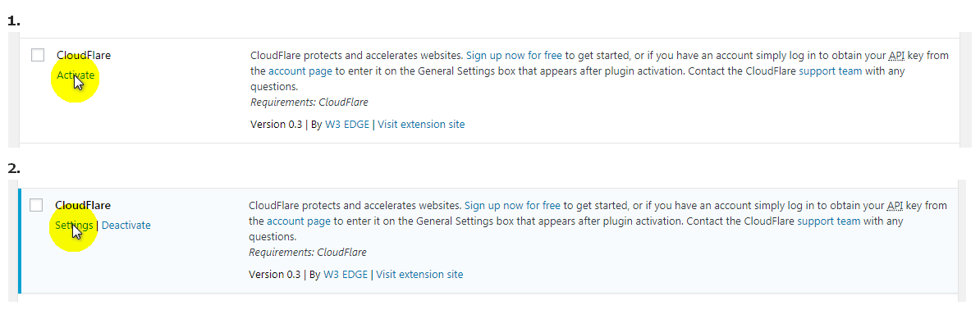Click the blue active indicator bar beside CloudFlare
This screenshot has width=980, height=310.
20,240
